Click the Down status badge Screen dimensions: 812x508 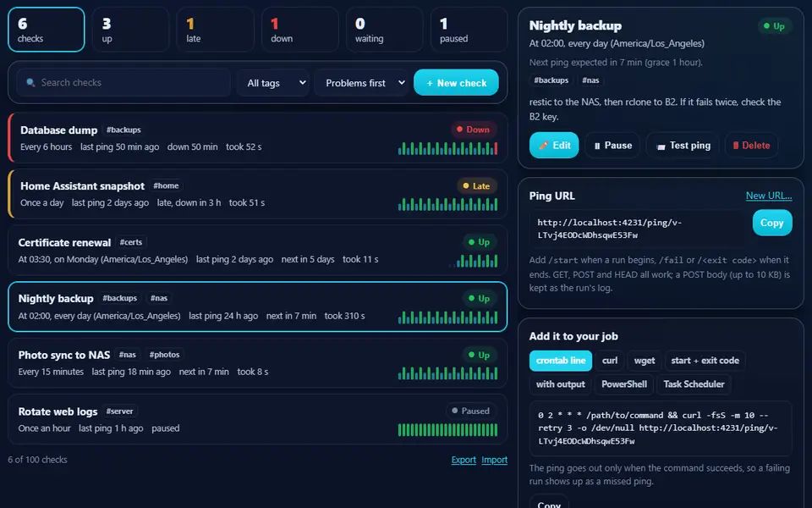[474, 130]
